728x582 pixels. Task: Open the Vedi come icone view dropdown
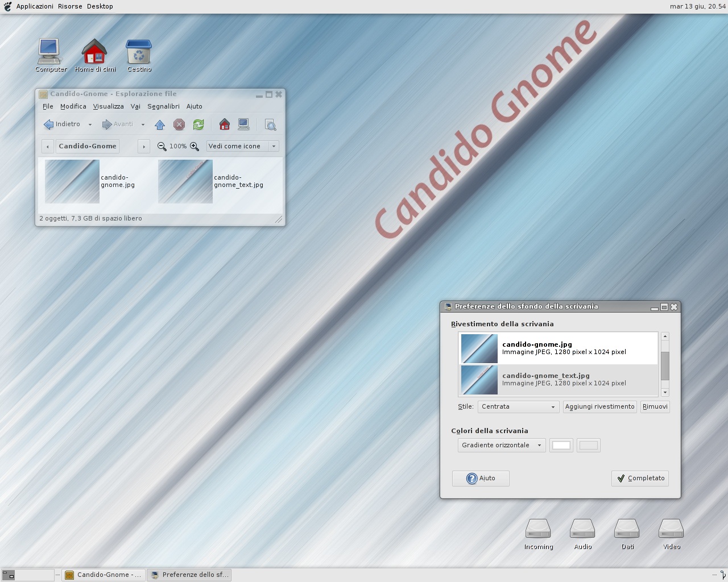click(242, 146)
